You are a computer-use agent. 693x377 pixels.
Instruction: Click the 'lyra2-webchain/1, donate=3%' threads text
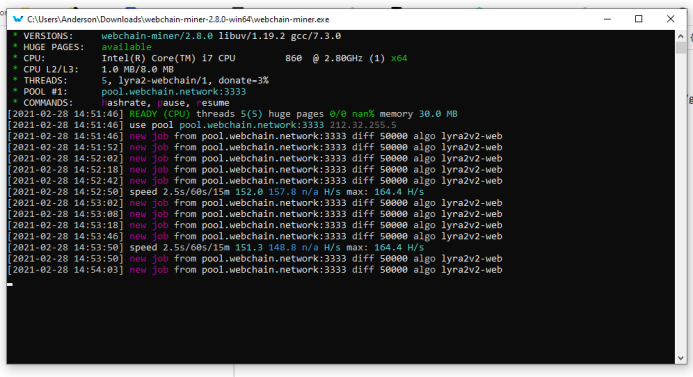click(193, 80)
